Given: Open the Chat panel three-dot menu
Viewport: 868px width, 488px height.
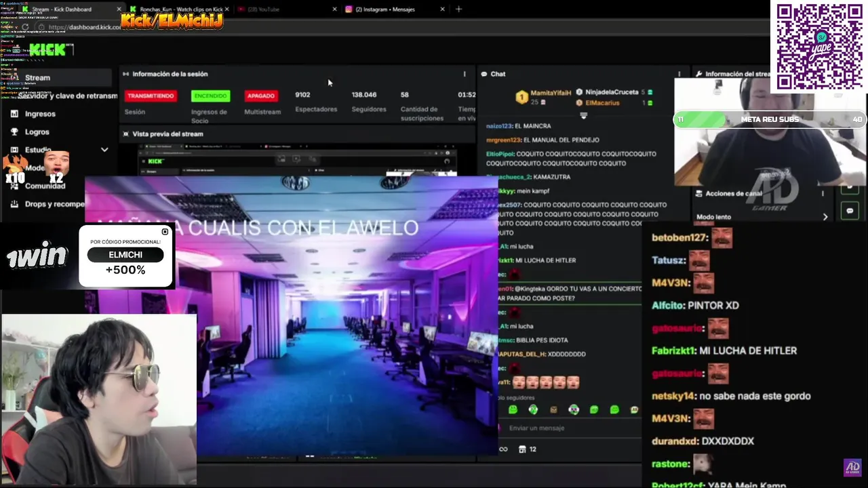Looking at the screenshot, I should coord(679,74).
